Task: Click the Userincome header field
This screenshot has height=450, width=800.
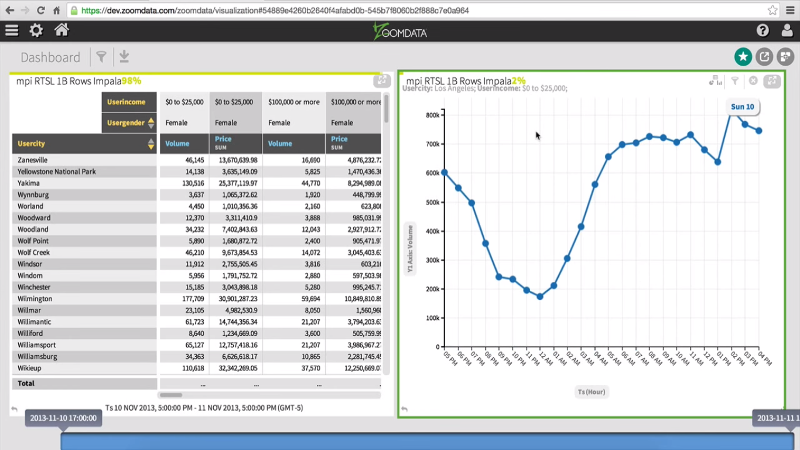Action: tap(126, 102)
